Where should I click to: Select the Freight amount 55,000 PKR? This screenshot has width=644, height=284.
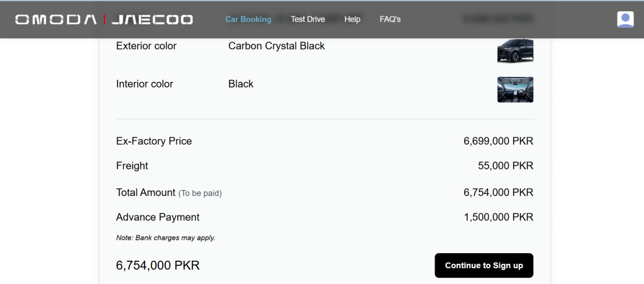506,166
